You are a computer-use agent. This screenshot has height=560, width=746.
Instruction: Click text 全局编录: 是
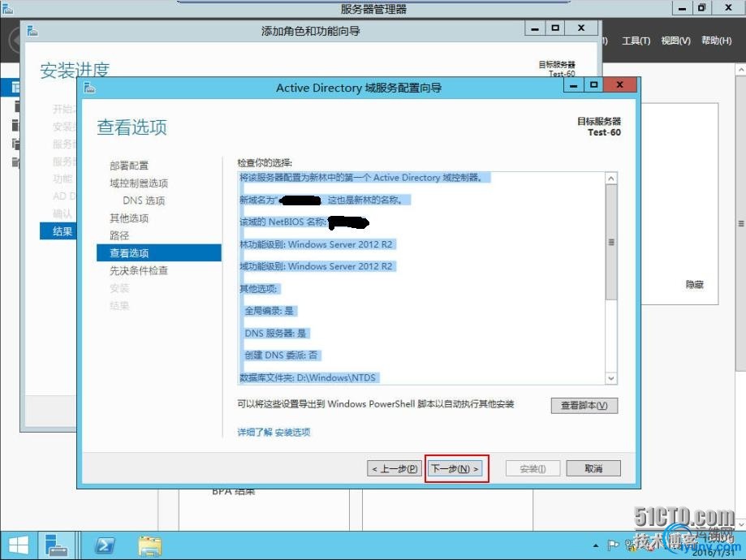click(269, 311)
